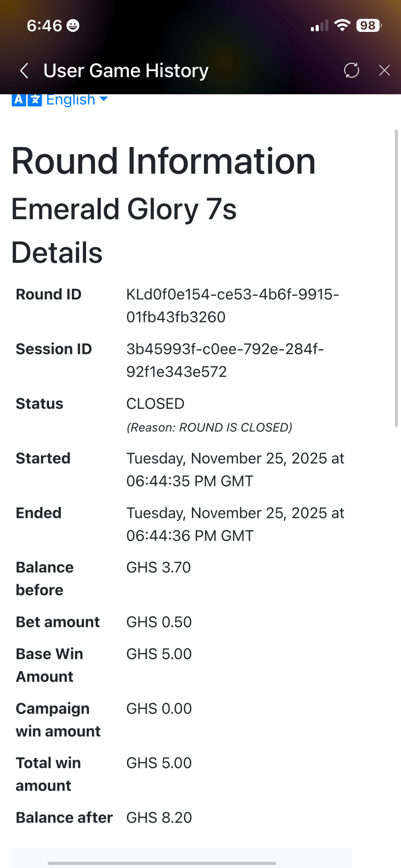Tap the cellular signal bars
This screenshot has height=868, width=401.
(319, 26)
